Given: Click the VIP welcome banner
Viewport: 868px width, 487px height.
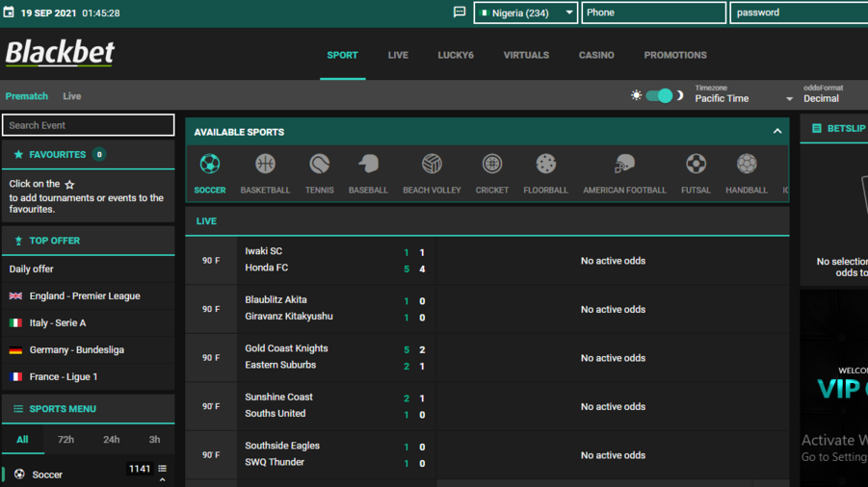Looking at the screenshot, I should point(834,388).
